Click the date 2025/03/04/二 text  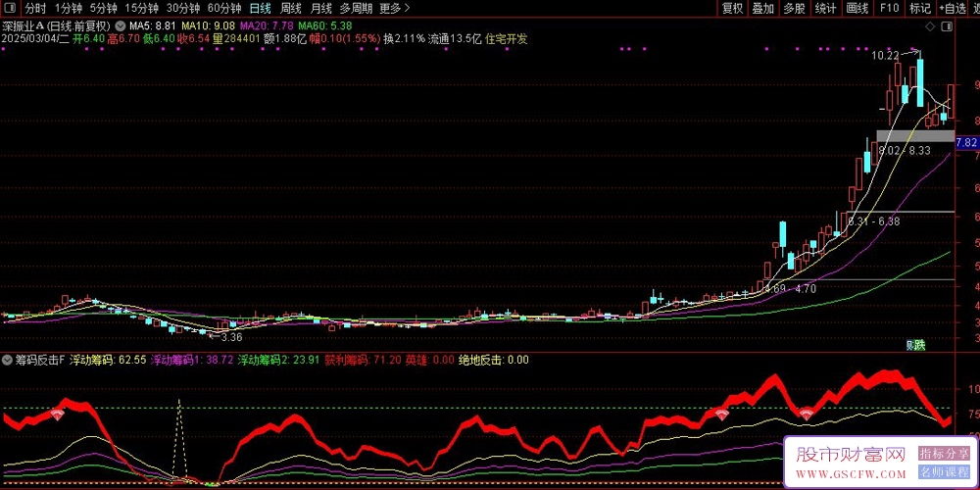point(35,39)
